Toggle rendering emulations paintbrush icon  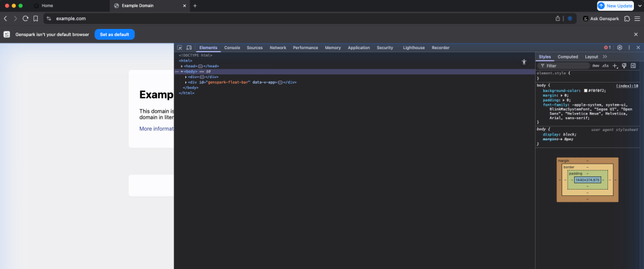click(x=624, y=66)
